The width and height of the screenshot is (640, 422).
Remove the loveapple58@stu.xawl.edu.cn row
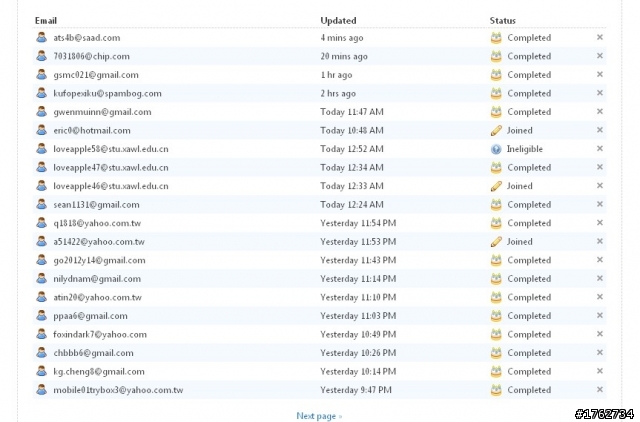tap(600, 149)
